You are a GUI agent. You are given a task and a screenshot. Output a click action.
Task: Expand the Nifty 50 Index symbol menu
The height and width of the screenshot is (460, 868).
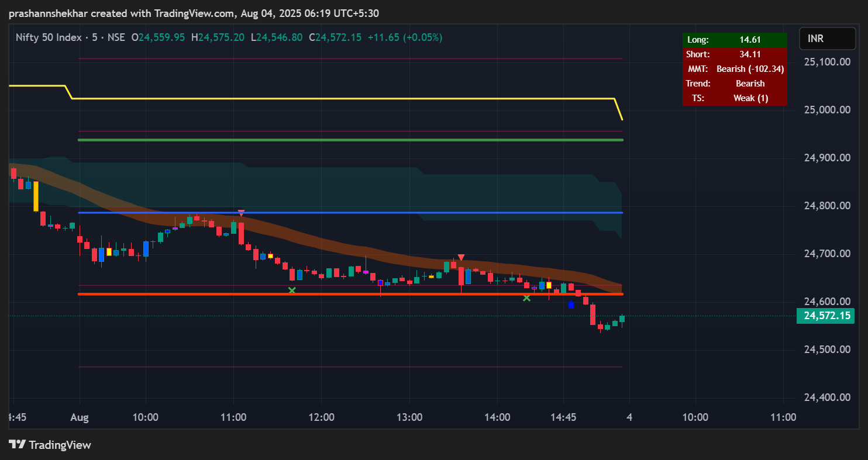pyautogui.click(x=47, y=37)
